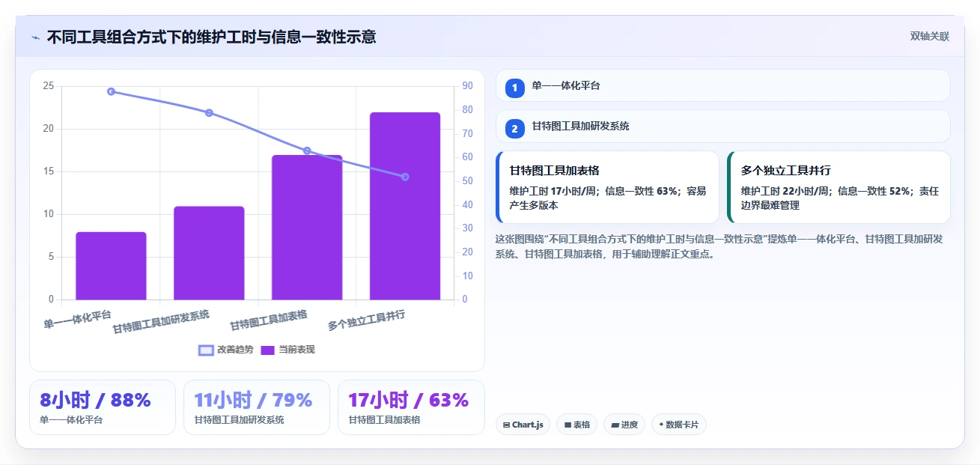Click the x-axis label 多个独立工具并行
This screenshot has width=980, height=465.
pos(367,320)
